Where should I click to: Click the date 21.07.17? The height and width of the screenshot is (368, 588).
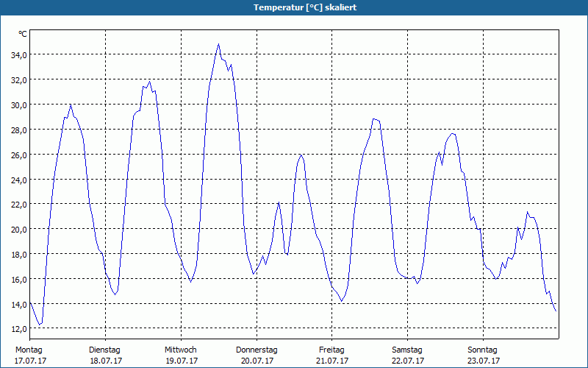point(332,361)
